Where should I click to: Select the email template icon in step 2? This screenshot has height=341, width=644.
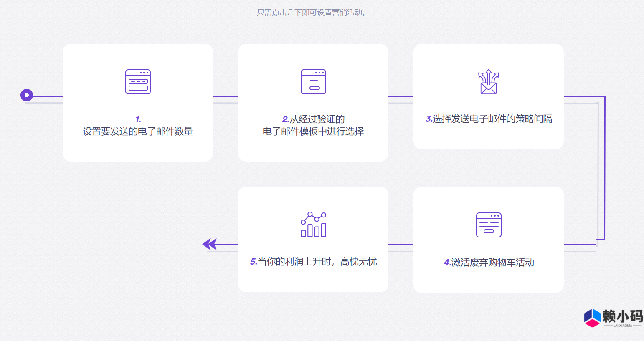(313, 82)
